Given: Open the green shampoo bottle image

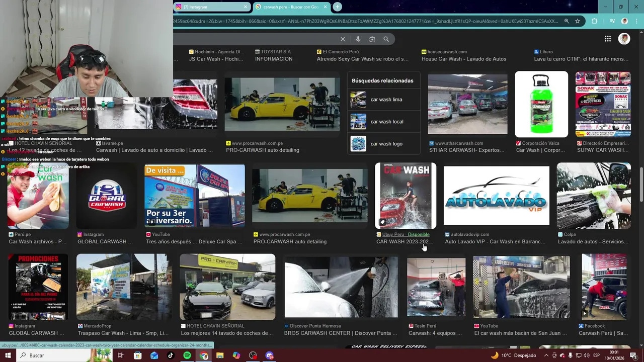Looking at the screenshot, I should [x=541, y=104].
